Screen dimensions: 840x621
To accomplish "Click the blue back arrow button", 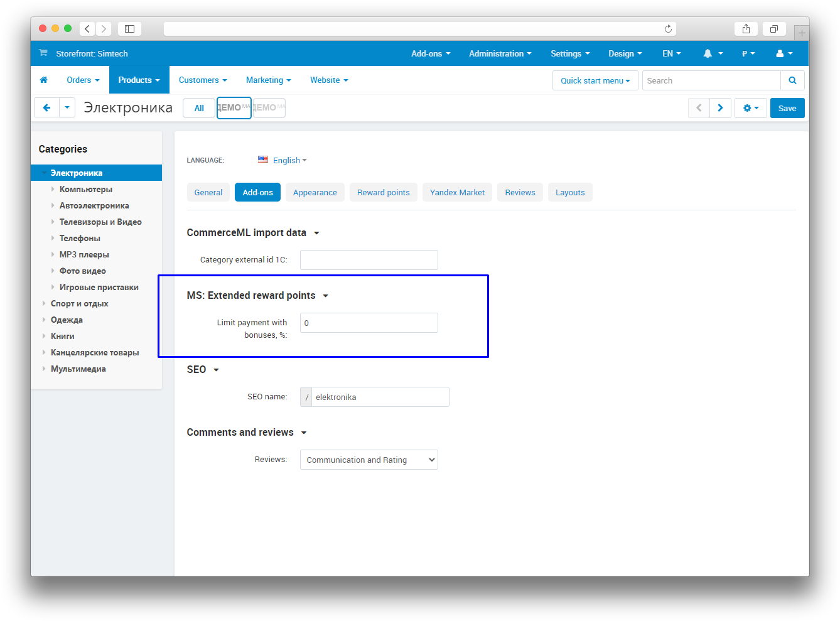I will 46,108.
